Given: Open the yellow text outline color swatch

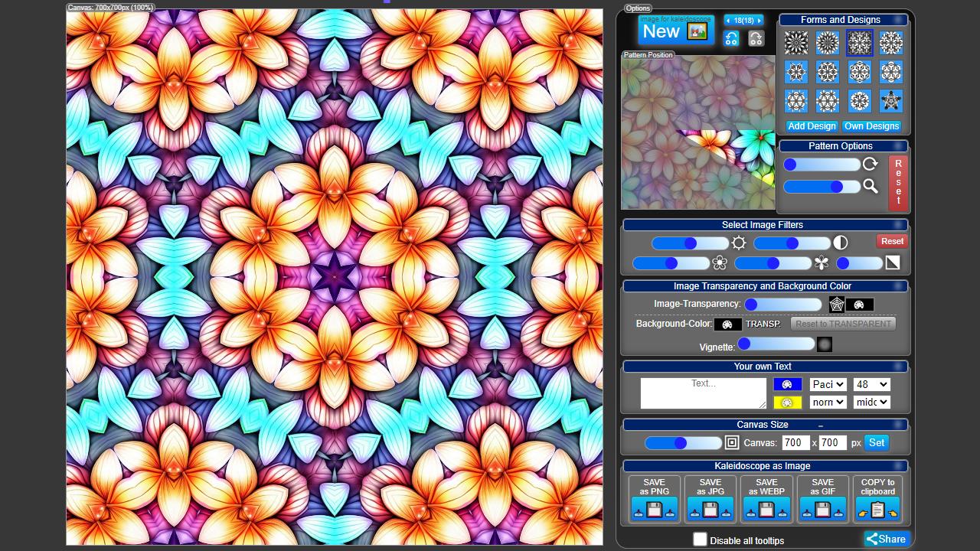Looking at the screenshot, I should coord(787,403).
